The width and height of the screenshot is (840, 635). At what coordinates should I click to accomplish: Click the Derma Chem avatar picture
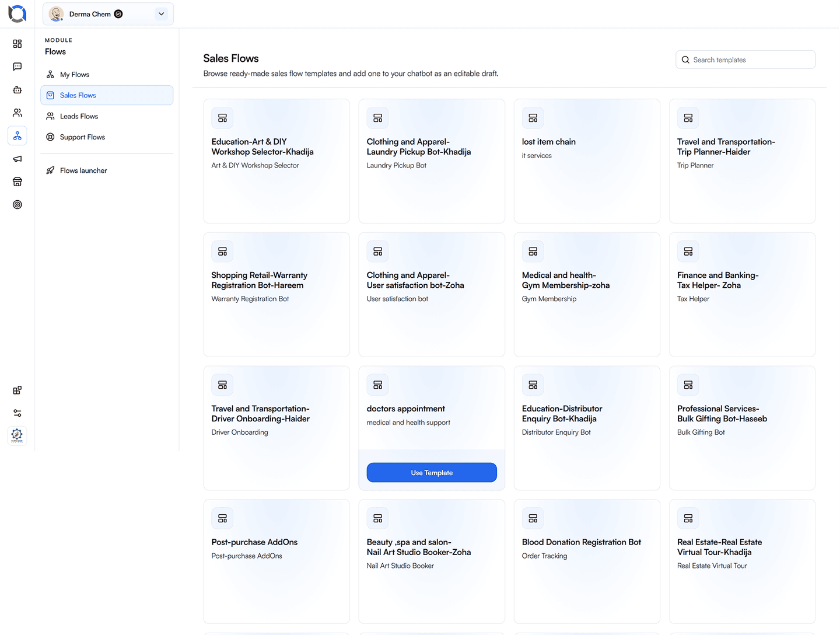click(x=56, y=14)
